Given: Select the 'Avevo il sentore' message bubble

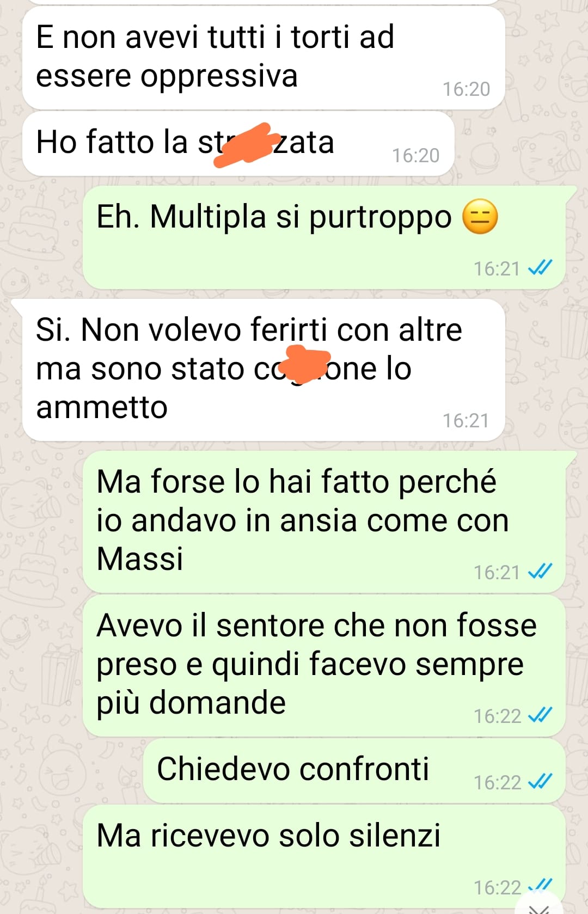Looking at the screenshot, I should (324, 665).
